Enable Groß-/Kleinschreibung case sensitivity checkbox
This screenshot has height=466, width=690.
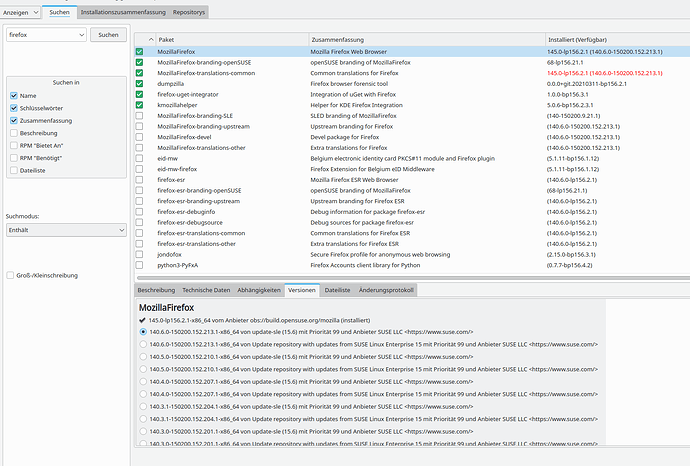point(9,274)
